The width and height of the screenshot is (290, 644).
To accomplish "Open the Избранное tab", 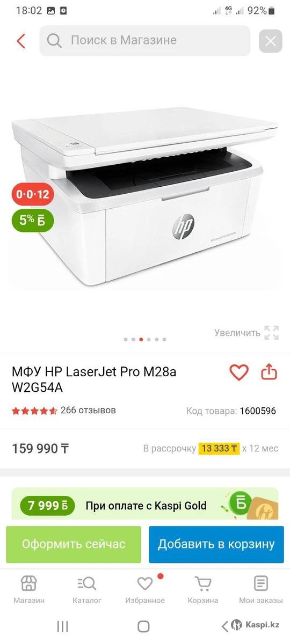I will (x=145, y=590).
